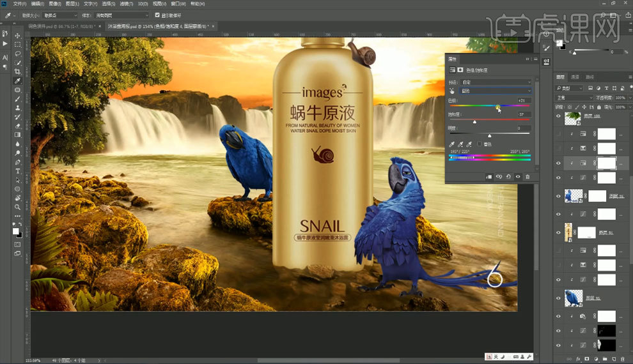
Task: Hide the selected Hue/Saturation adjustment layer
Action: pos(559,163)
